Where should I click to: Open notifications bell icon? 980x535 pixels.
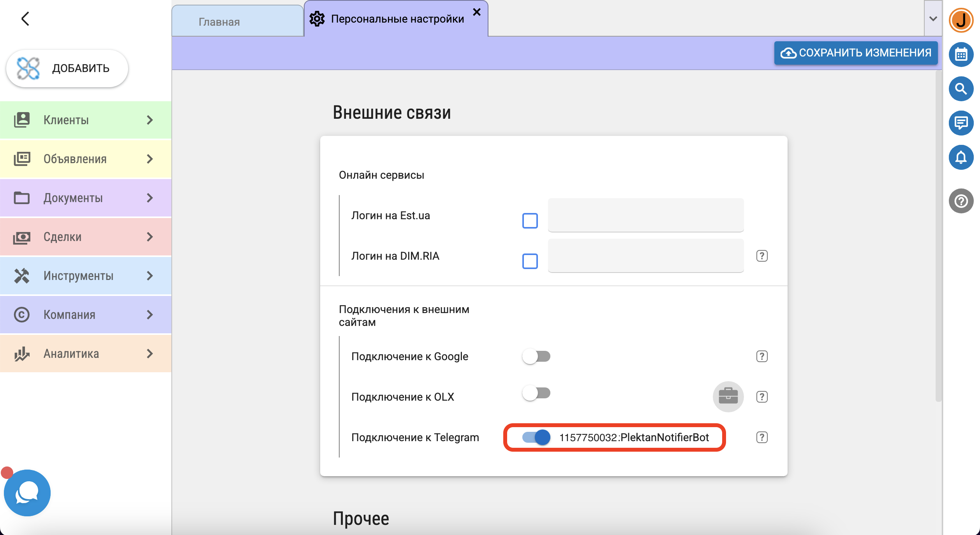961,157
